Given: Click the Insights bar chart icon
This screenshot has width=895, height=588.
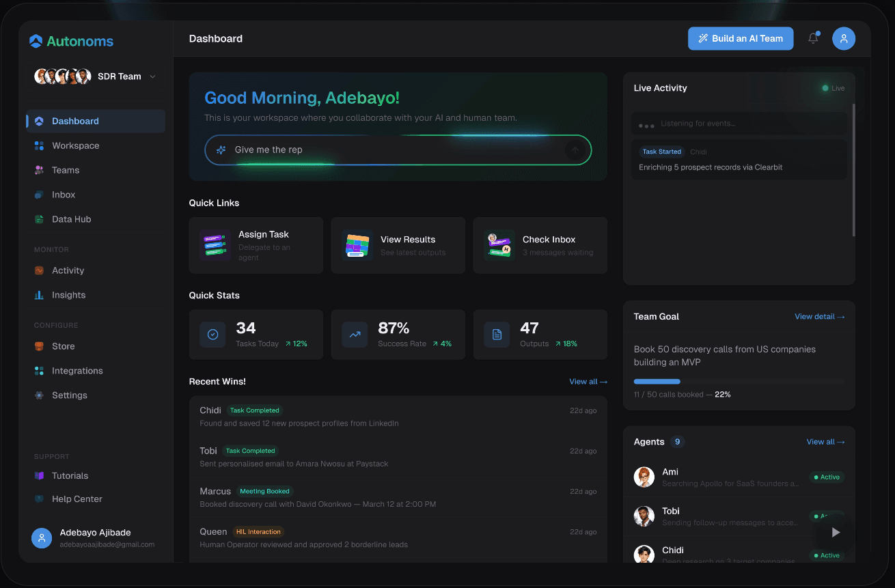Looking at the screenshot, I should pos(39,295).
